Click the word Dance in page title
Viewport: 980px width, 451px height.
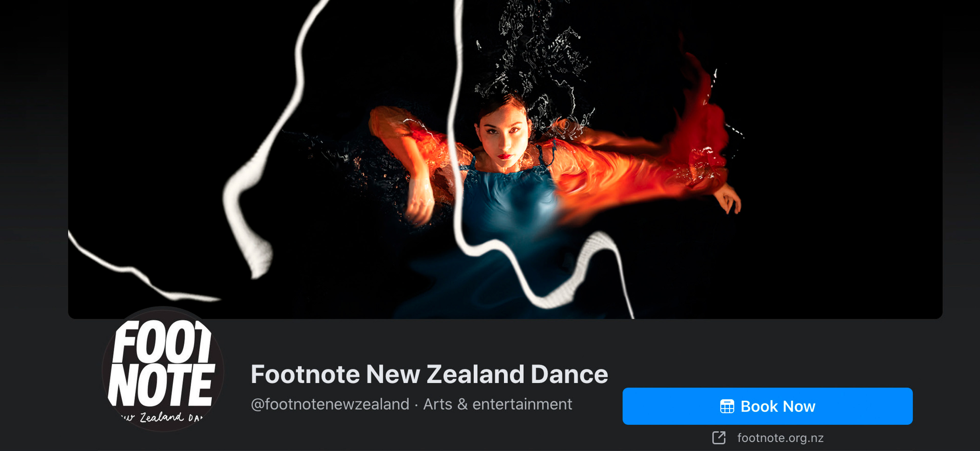tap(569, 374)
